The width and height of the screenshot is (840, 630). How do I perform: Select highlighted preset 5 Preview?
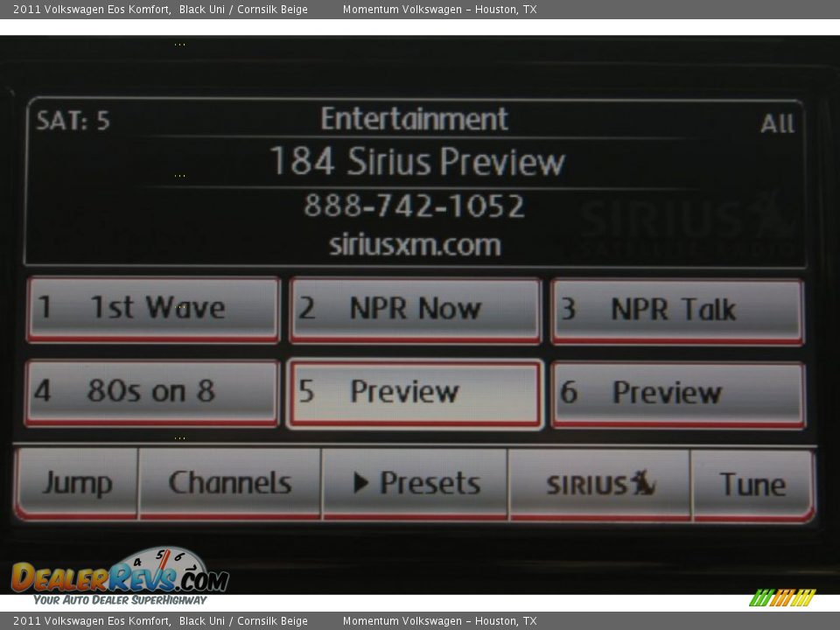coord(415,393)
